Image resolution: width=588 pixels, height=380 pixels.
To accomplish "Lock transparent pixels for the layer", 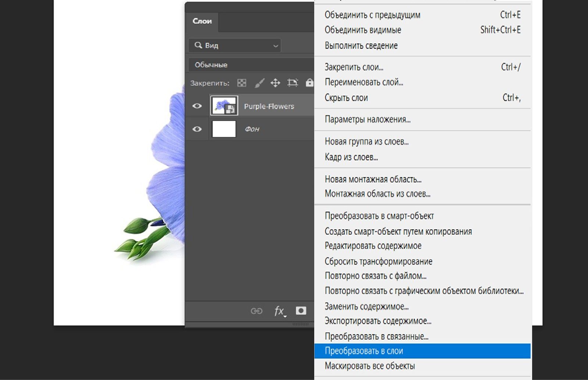I will [x=241, y=82].
